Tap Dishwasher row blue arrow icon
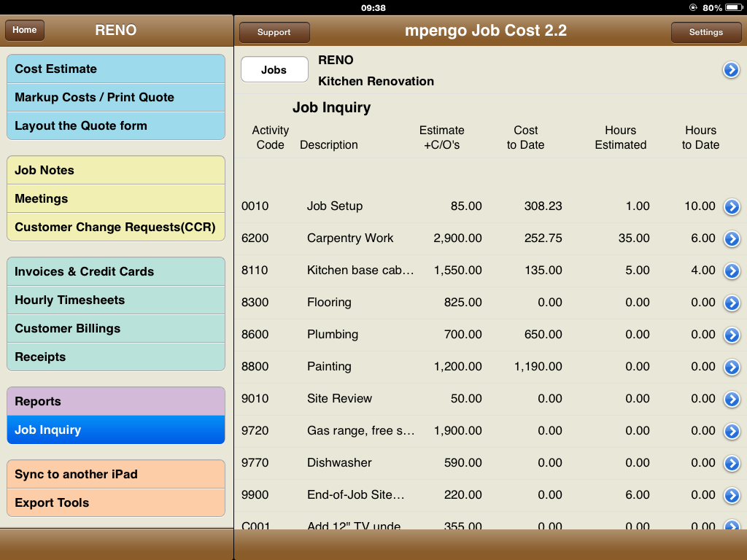The width and height of the screenshot is (747, 560). point(731,464)
